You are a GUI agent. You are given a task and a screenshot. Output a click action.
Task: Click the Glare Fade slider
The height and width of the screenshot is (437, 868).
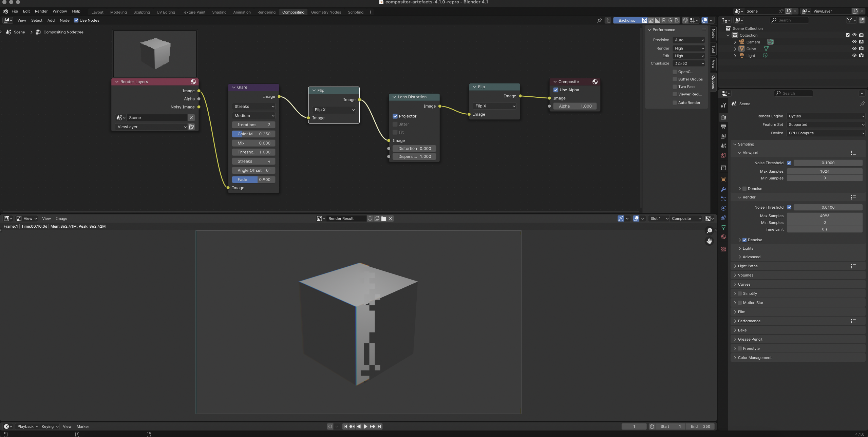pos(254,179)
